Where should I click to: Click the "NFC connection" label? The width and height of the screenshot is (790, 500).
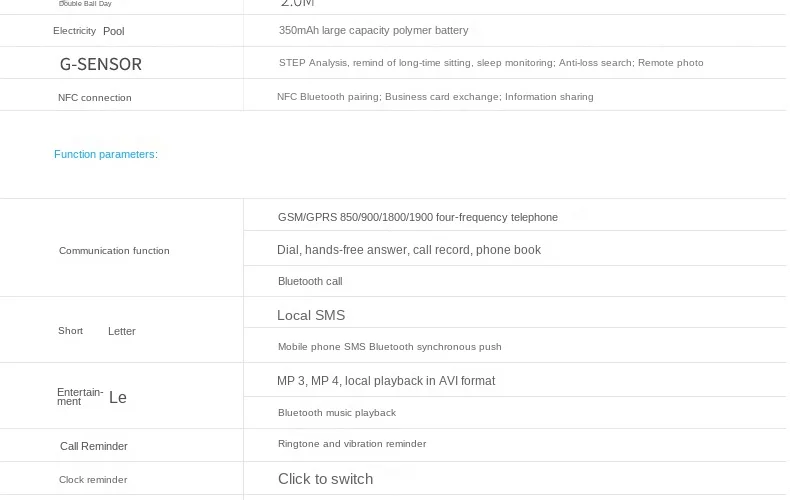click(x=95, y=98)
